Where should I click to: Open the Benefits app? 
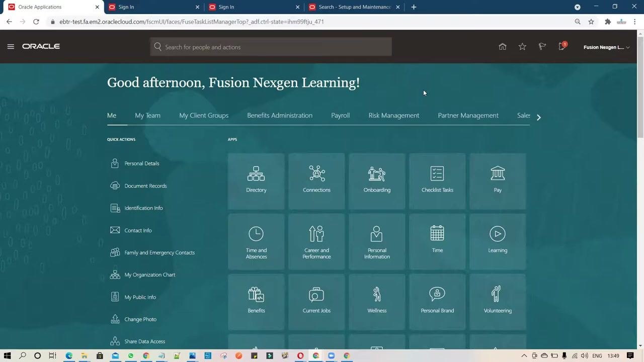pos(256,302)
